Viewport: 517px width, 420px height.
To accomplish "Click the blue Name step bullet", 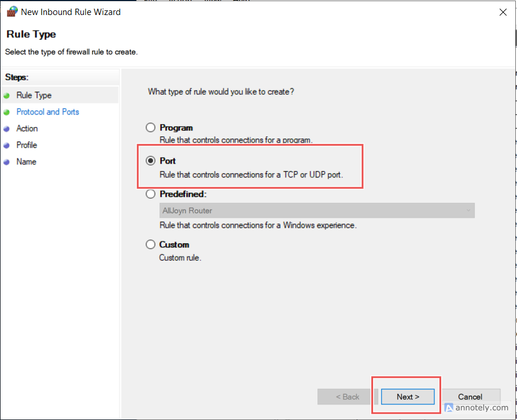I will [x=7, y=162].
